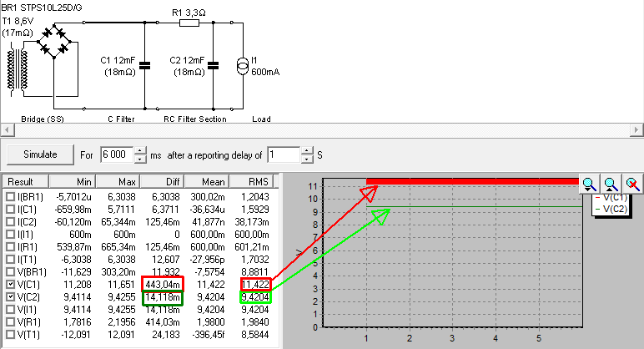Image resolution: width=644 pixels, height=349 pixels.
Task: Enable the I(T1) trace checkbox
Action: click(x=11, y=260)
